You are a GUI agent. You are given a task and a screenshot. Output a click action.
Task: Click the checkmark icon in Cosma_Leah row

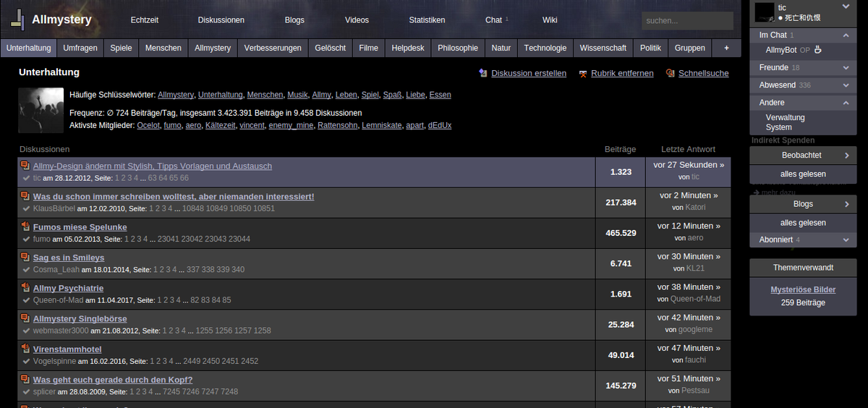coord(26,269)
